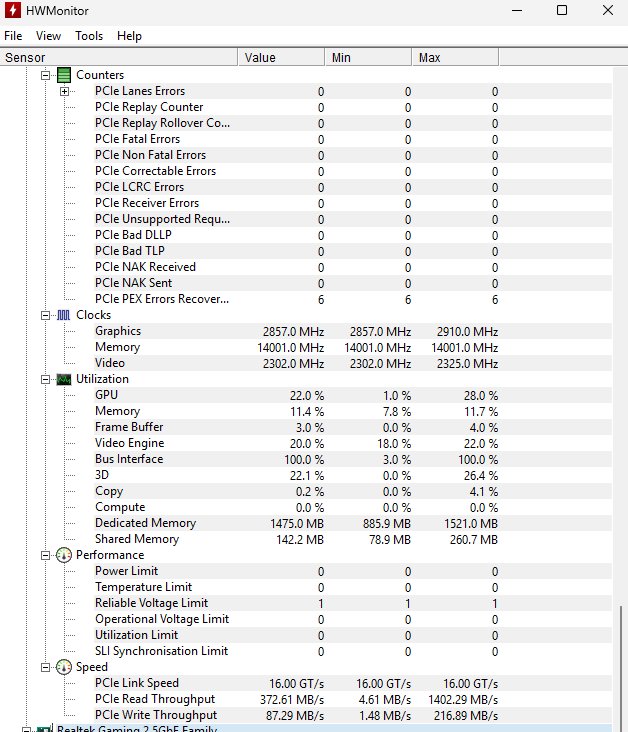Click the blue Clocks waveform icon
The width and height of the screenshot is (628, 732).
[64, 315]
